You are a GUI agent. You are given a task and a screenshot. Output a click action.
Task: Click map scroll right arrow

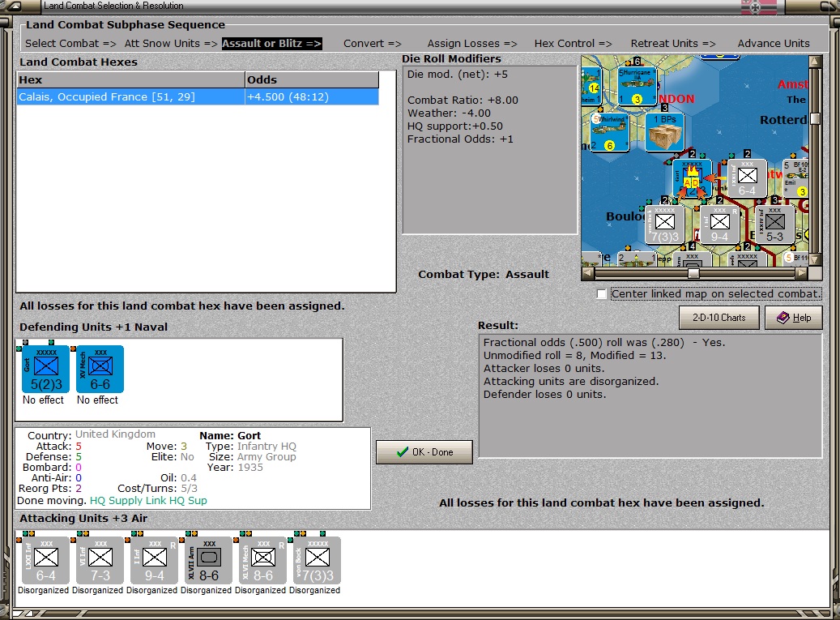(801, 274)
